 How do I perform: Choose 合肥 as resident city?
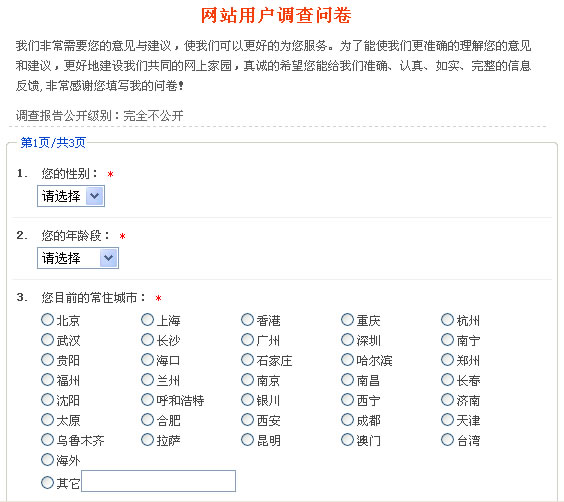(x=147, y=419)
